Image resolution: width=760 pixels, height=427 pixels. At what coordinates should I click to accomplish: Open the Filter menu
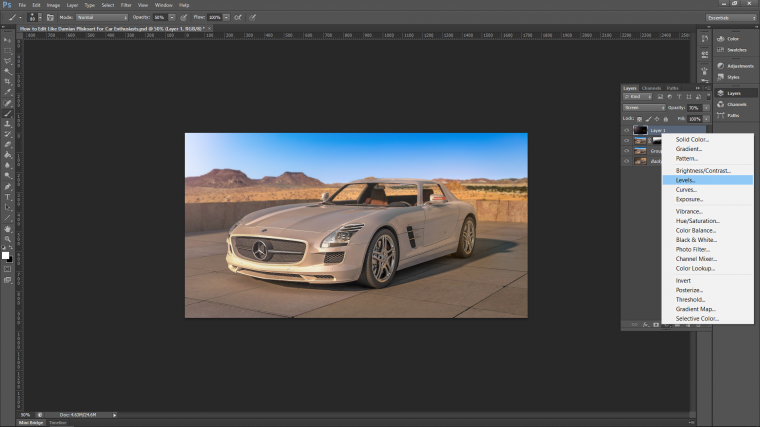(x=126, y=5)
